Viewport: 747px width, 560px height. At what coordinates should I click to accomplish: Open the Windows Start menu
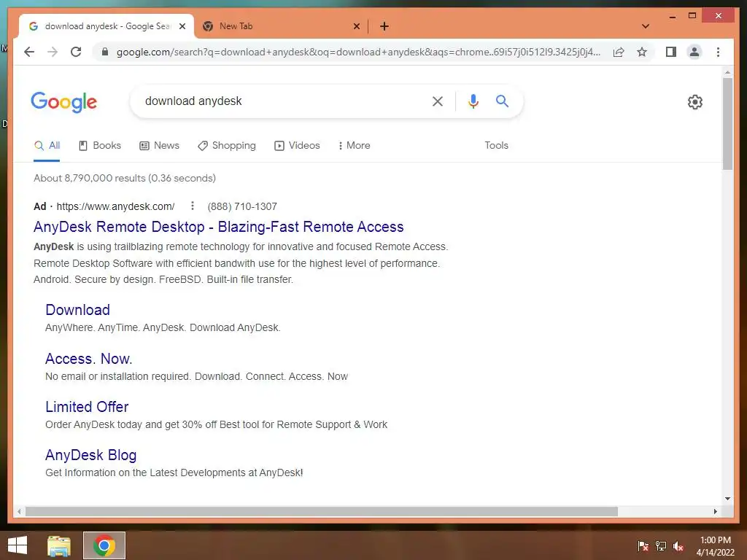click(18, 545)
